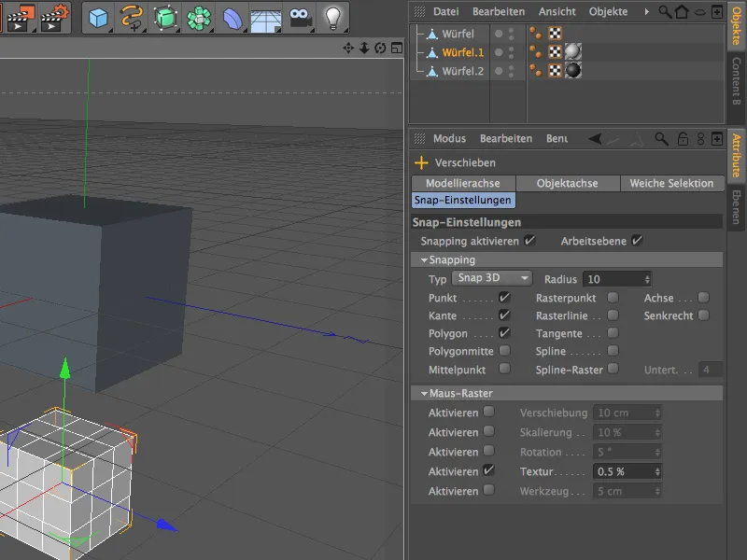Click the search magnifier in Attribute manager
The width and height of the screenshot is (747, 560).
[x=661, y=138]
